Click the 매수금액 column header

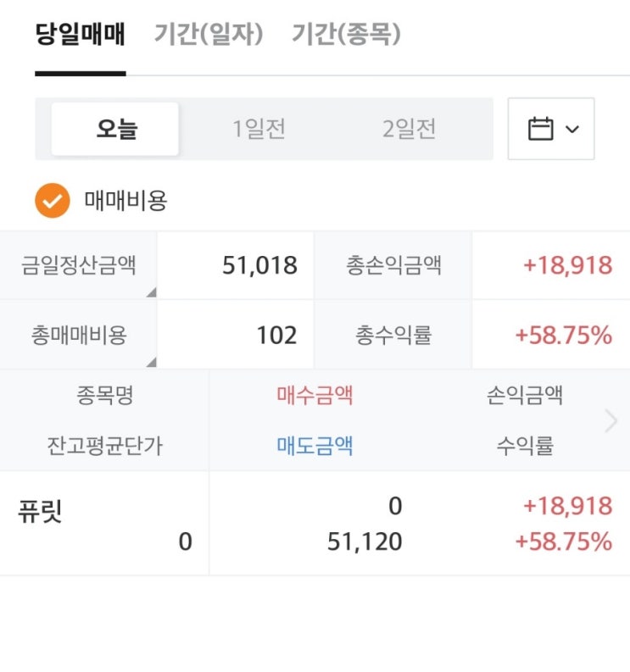(315, 395)
